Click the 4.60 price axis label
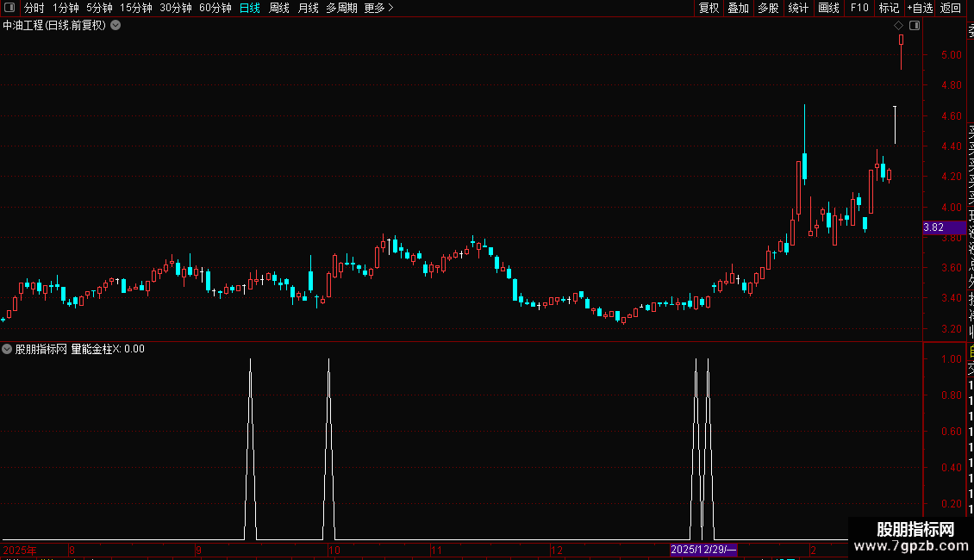Screen dimensions: 974x560 pos(951,115)
